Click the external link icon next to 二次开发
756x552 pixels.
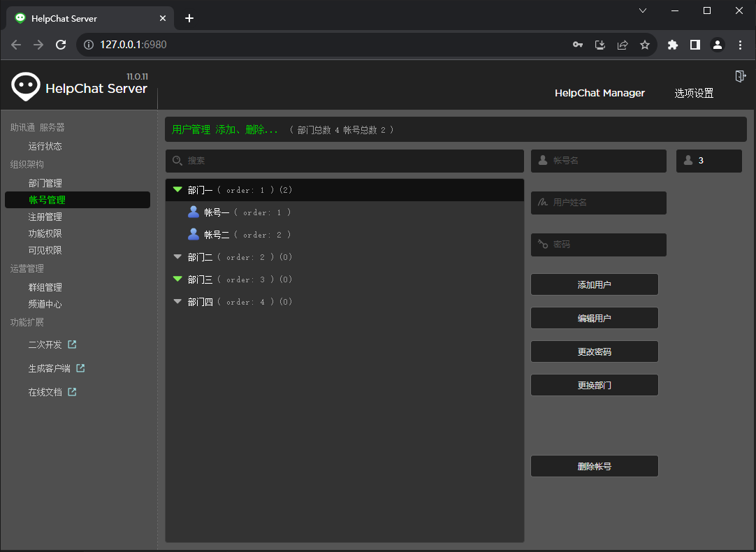73,344
